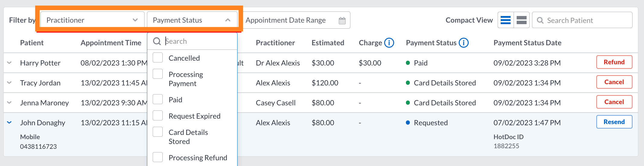Resend John Donaghy's payment request

click(614, 122)
